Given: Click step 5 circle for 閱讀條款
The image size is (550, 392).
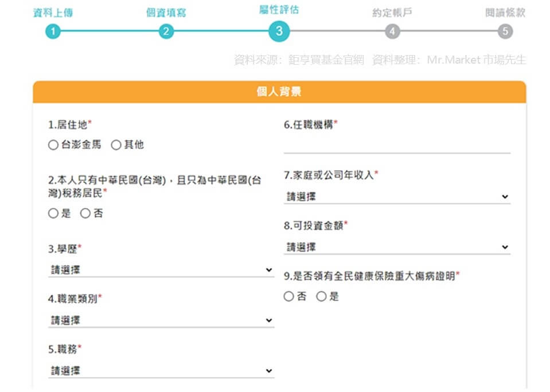Looking at the screenshot, I should pos(505,31).
